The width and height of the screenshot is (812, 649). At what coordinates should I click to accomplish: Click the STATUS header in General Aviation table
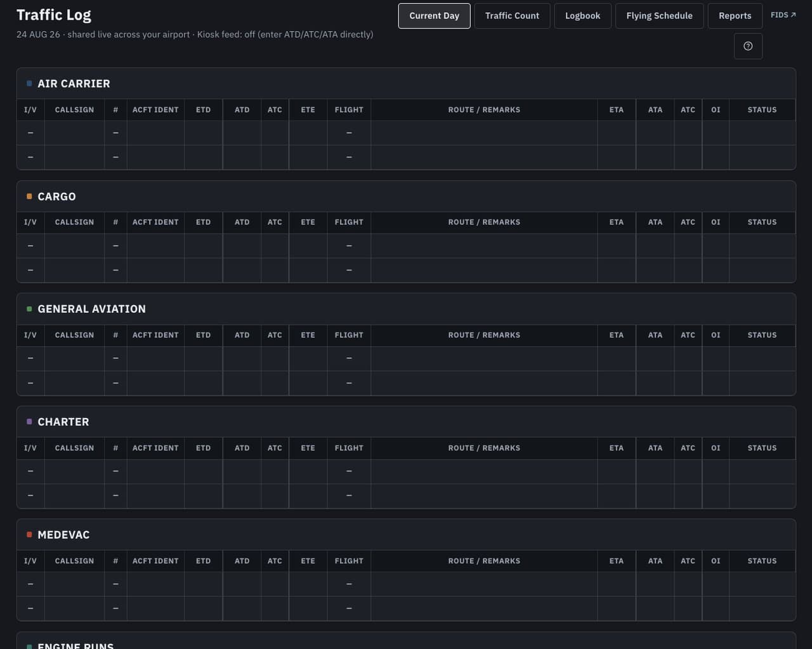(x=762, y=335)
